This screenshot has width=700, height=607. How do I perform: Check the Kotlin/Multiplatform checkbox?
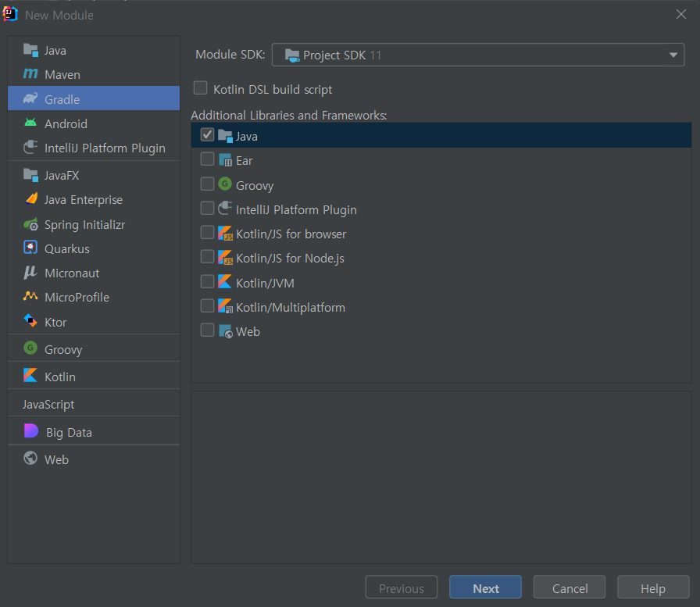coord(207,305)
